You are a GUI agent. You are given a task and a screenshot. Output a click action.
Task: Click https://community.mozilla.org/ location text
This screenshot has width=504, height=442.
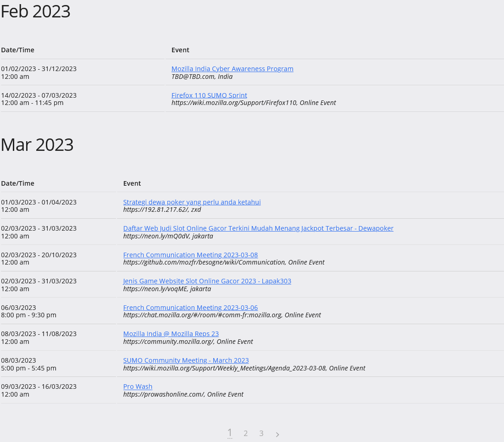coord(188,342)
